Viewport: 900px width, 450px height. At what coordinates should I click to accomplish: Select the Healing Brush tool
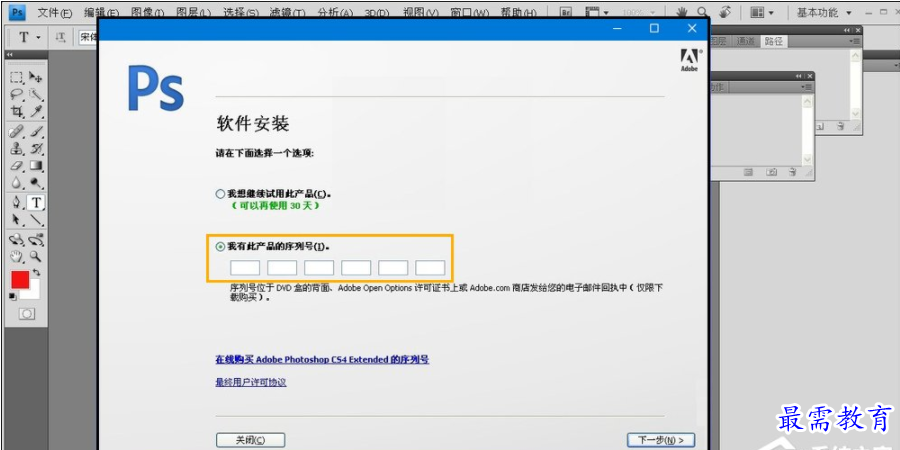17,132
